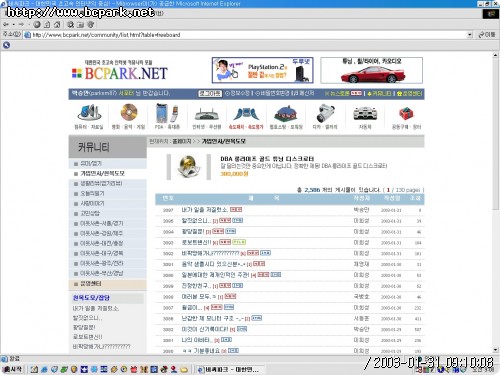The image size is (500, 375).
Task: Expand the address bar dropdown arrow
Action: point(470,35)
